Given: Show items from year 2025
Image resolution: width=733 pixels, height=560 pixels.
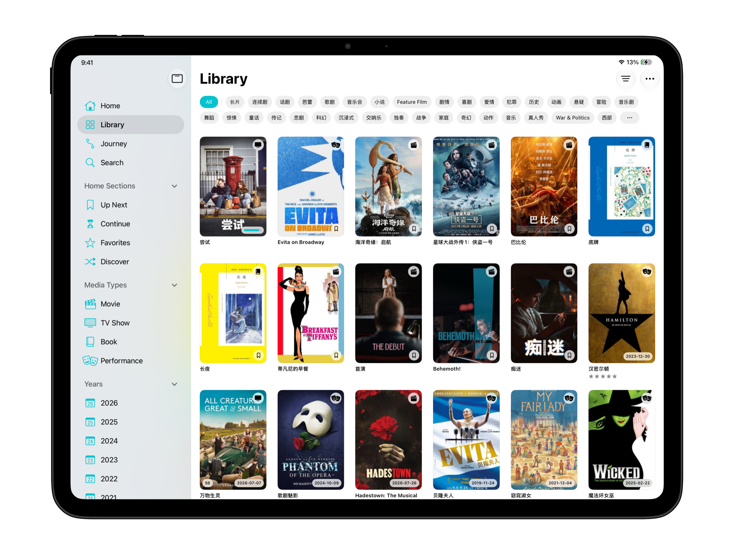Looking at the screenshot, I should coord(130,422).
